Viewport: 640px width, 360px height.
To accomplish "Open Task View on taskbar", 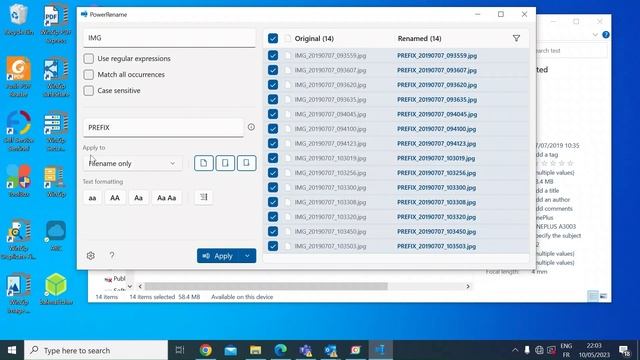I will tap(180, 350).
